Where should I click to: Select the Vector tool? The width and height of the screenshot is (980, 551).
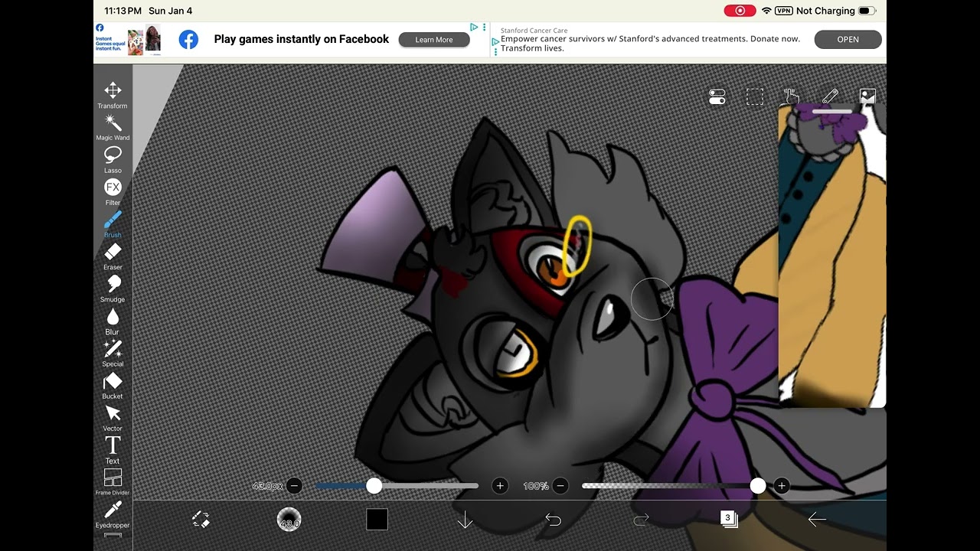click(113, 417)
